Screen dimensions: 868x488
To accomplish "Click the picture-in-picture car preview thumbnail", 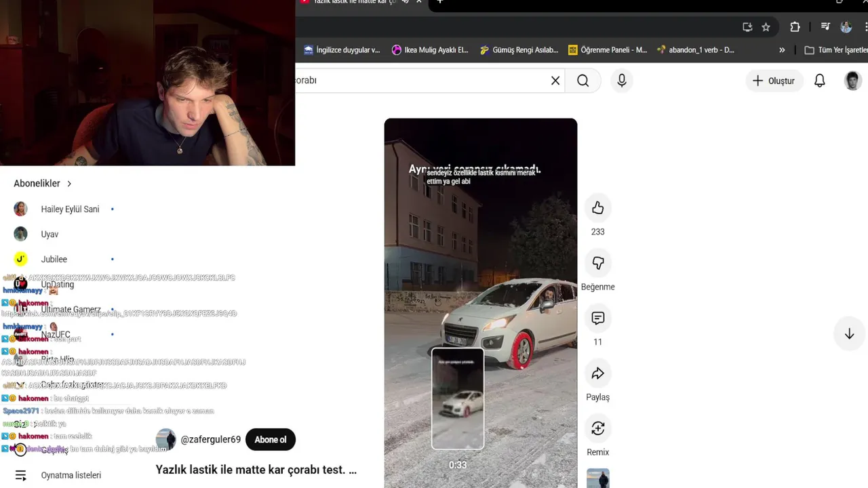I will click(x=458, y=399).
